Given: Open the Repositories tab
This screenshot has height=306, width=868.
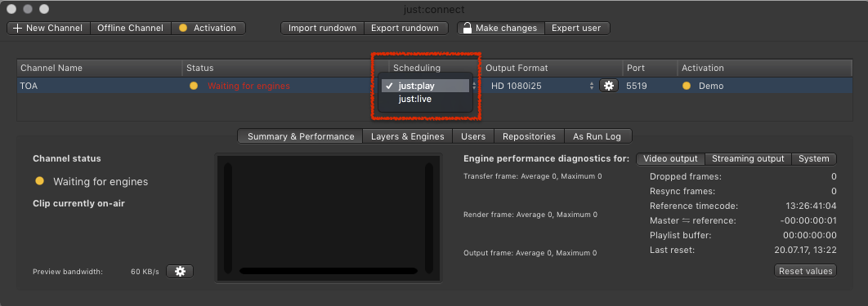Looking at the screenshot, I should click(529, 136).
